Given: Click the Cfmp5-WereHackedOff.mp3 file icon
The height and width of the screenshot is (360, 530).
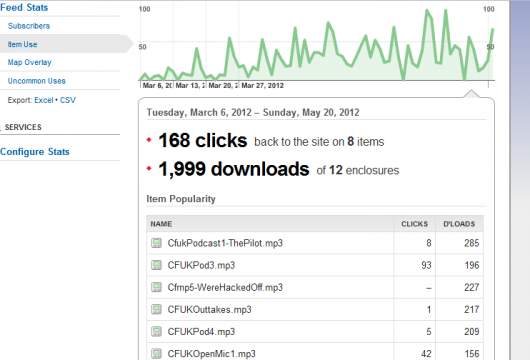Looking at the screenshot, I should (156, 287).
